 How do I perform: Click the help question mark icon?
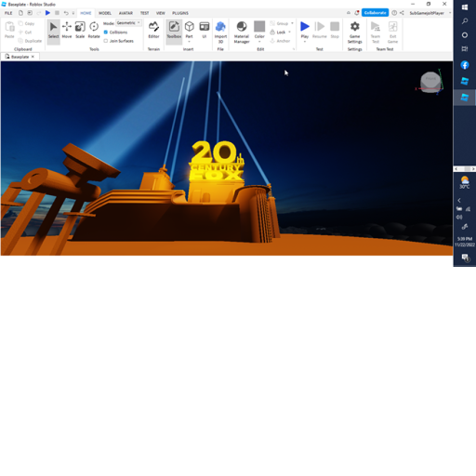(x=394, y=13)
